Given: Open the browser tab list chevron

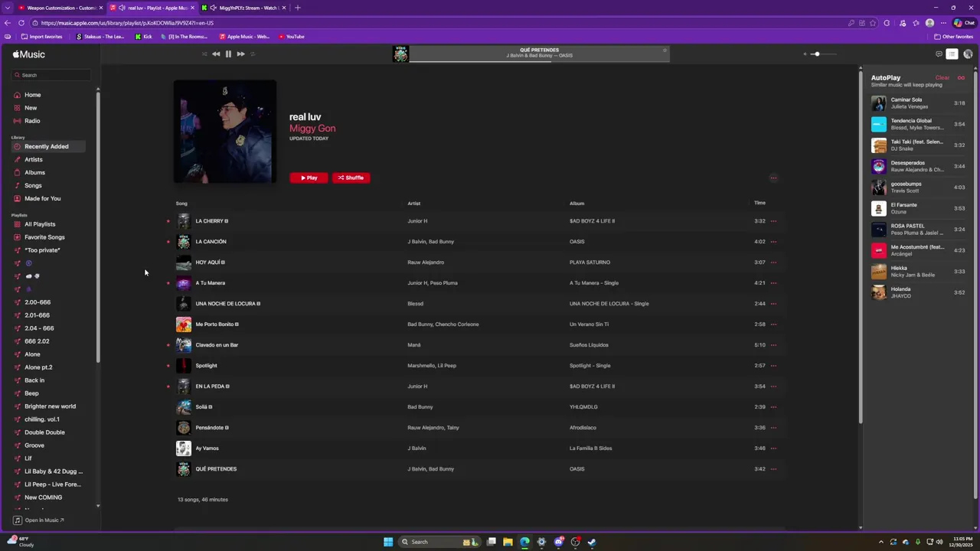Looking at the screenshot, I should (8, 8).
